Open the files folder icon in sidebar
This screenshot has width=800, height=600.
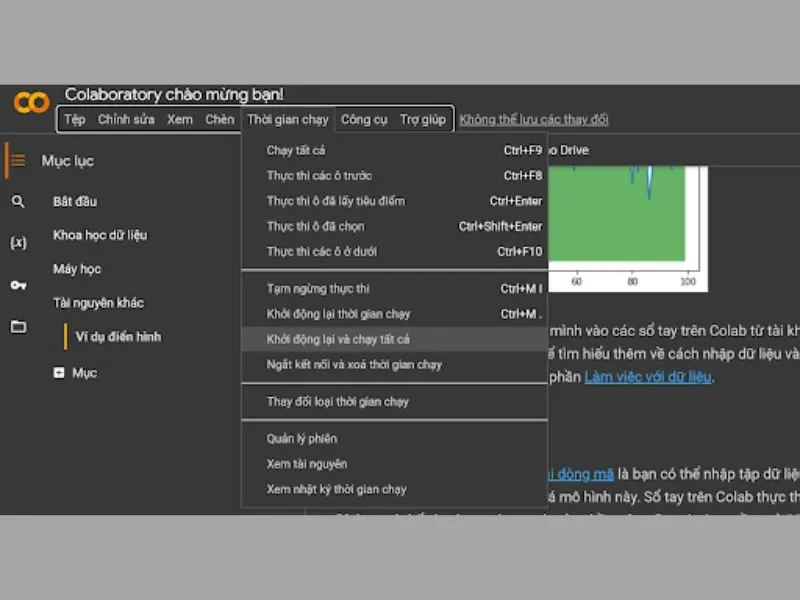[x=18, y=327]
